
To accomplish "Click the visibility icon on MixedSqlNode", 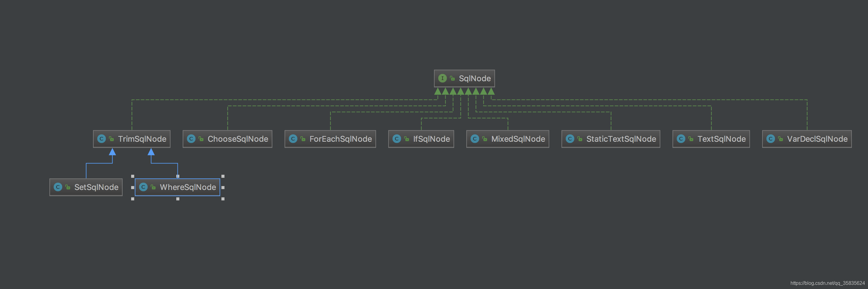I will 485,139.
